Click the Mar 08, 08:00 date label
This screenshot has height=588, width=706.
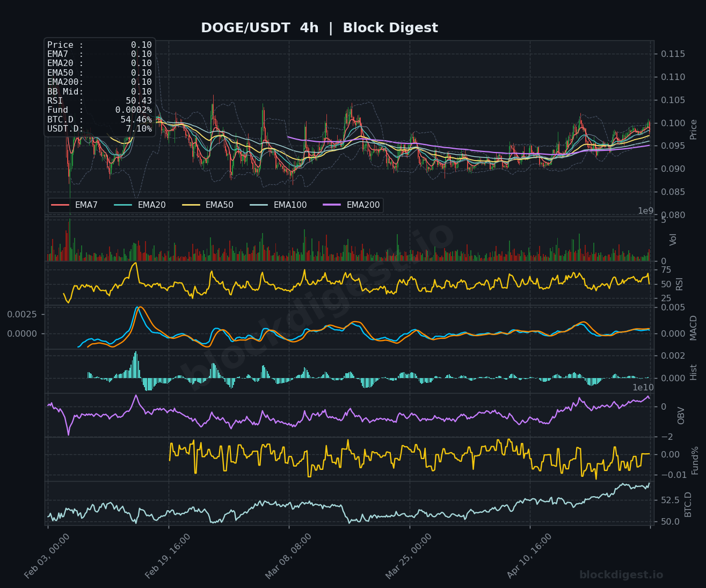pos(288,556)
